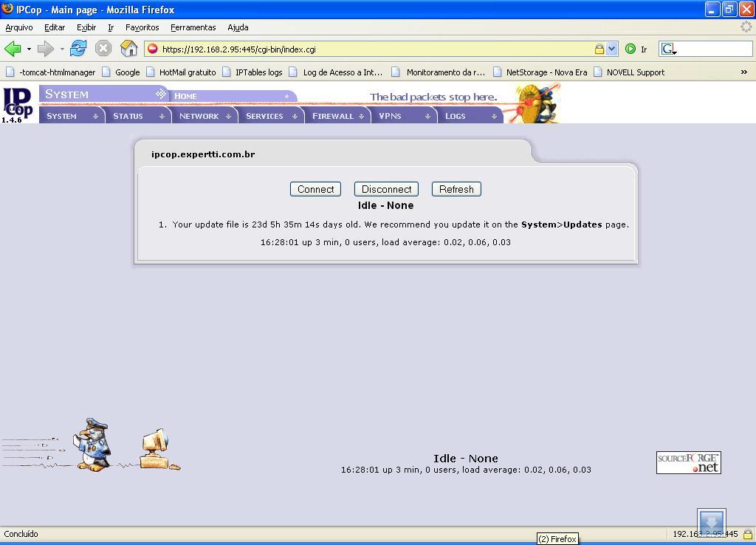Open the Firewall tab in IPCop
The width and height of the screenshot is (756, 545).
pyautogui.click(x=333, y=116)
